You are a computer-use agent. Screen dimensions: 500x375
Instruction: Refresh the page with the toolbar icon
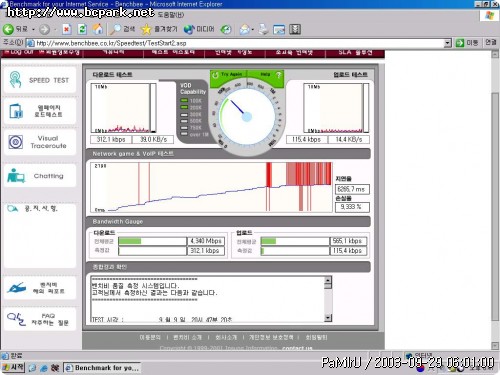[x=82, y=29]
